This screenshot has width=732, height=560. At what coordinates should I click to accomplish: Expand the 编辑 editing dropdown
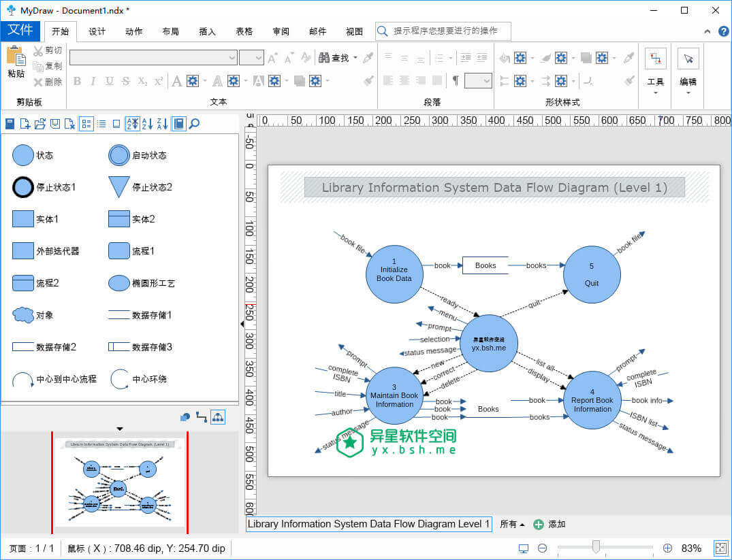click(x=688, y=92)
